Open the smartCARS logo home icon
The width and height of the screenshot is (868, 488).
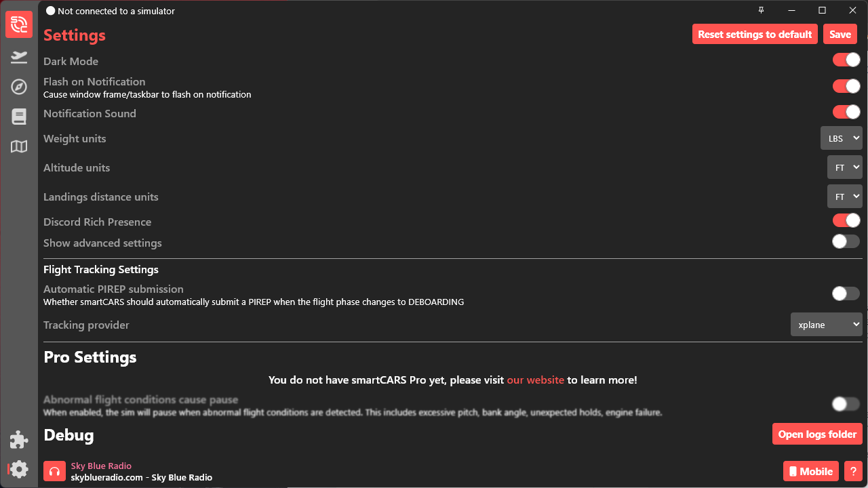point(19,24)
